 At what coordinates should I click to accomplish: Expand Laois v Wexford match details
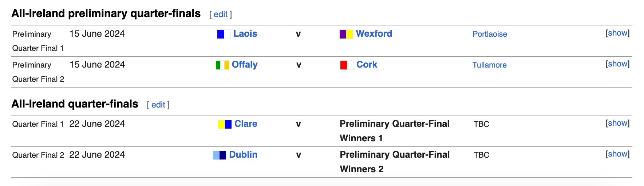(x=617, y=33)
